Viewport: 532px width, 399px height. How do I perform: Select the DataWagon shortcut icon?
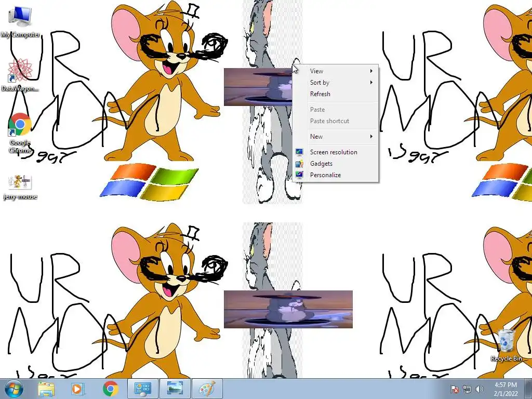coord(20,75)
